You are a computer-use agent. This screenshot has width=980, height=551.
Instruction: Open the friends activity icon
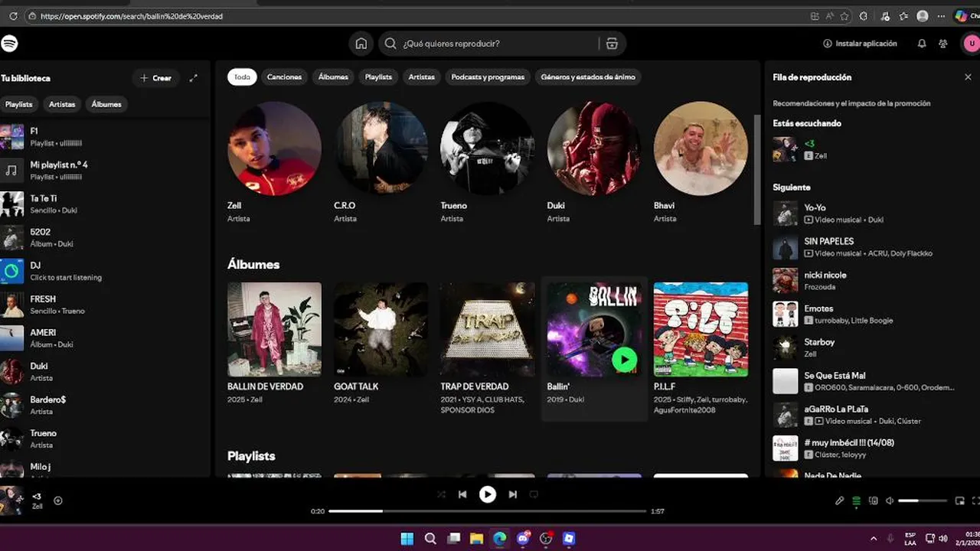[x=943, y=44]
